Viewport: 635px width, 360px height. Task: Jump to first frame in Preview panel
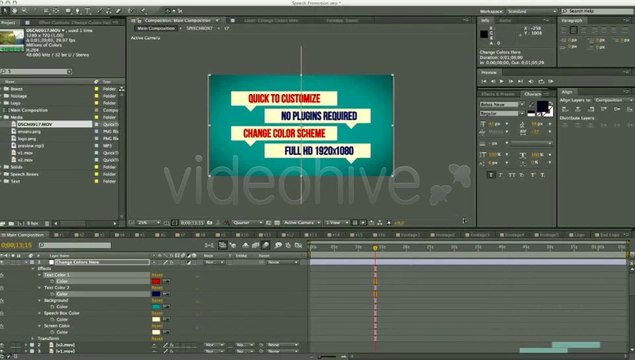pyautogui.click(x=484, y=81)
